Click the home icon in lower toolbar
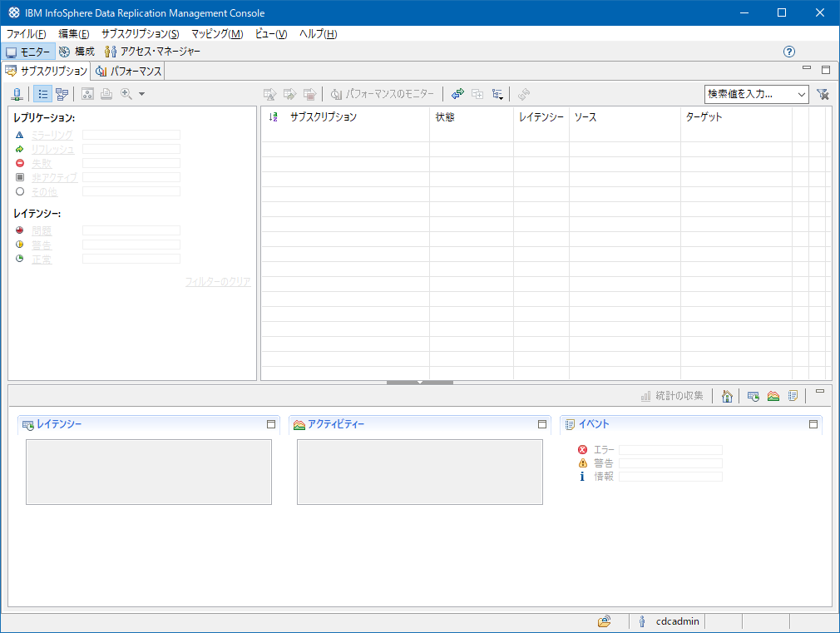 coord(727,396)
